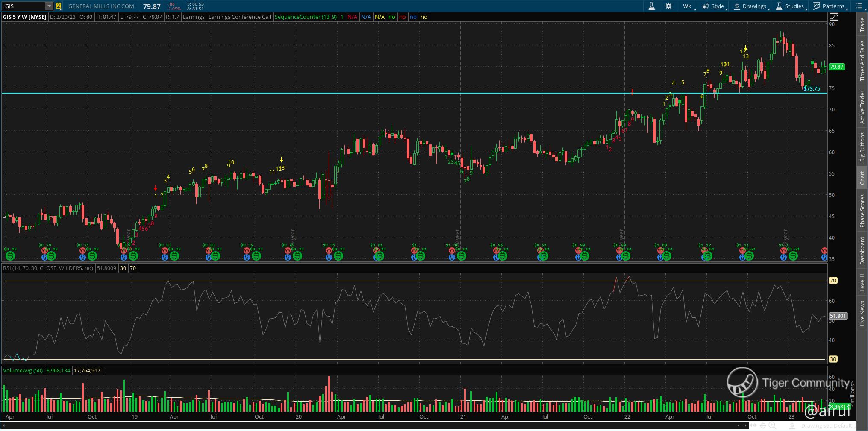This screenshot has height=431, width=868.
Task: Expand the GIS symbol dropdown arrow
Action: 49,6
